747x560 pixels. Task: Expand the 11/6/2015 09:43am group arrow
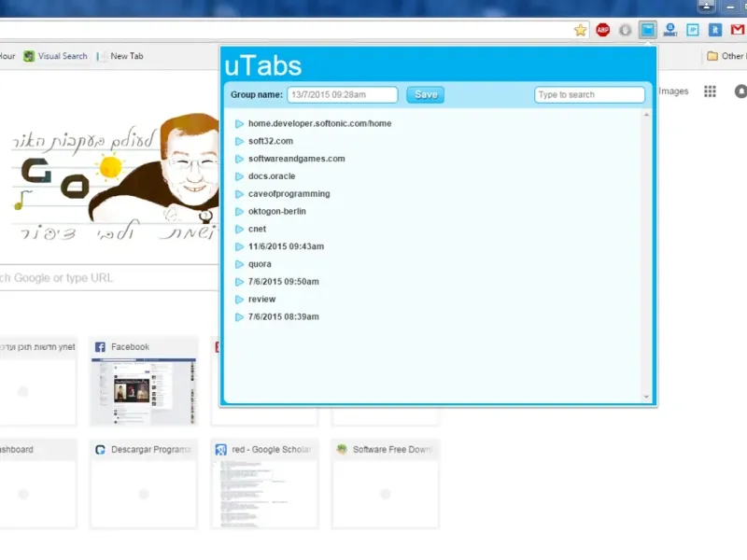[239, 246]
